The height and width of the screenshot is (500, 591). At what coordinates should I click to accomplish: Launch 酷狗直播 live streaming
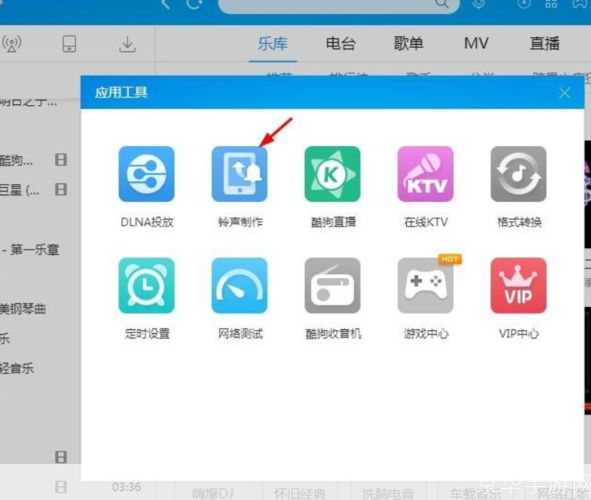click(332, 174)
